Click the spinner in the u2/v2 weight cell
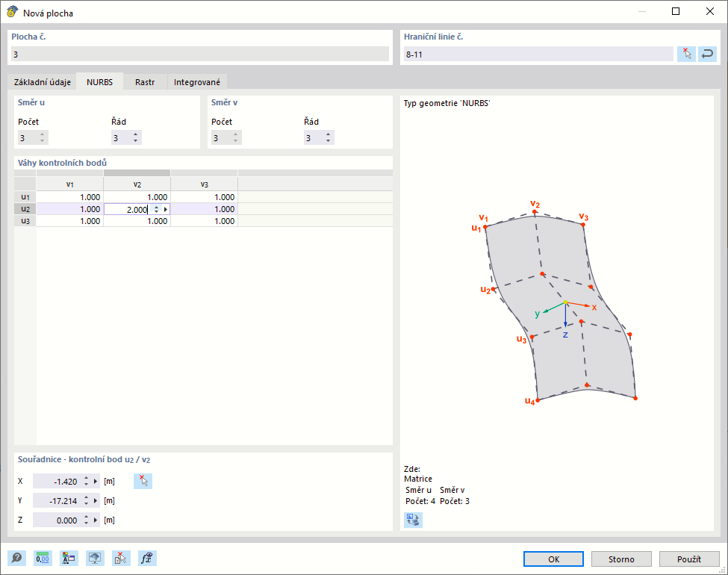The image size is (728, 575). point(157,210)
